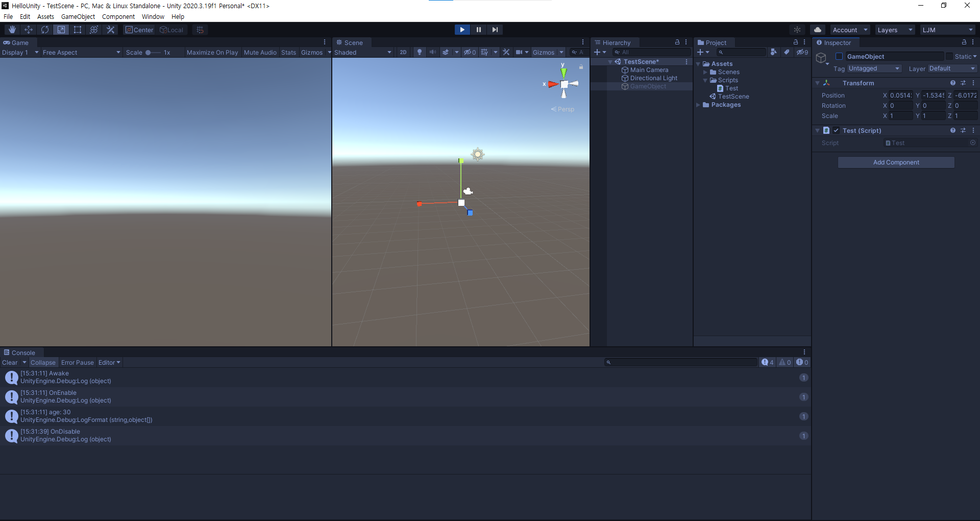Open Test Script preset settings icon

[963, 130]
